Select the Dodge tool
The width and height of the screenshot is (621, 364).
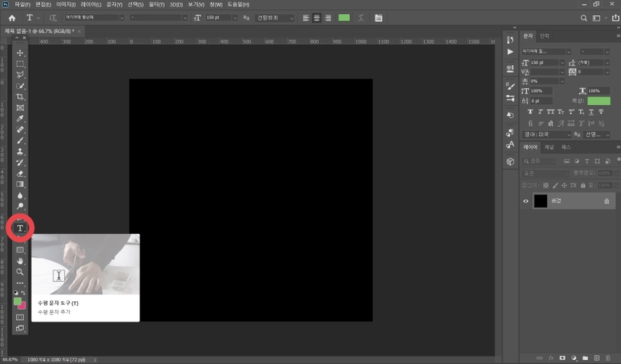coord(20,206)
